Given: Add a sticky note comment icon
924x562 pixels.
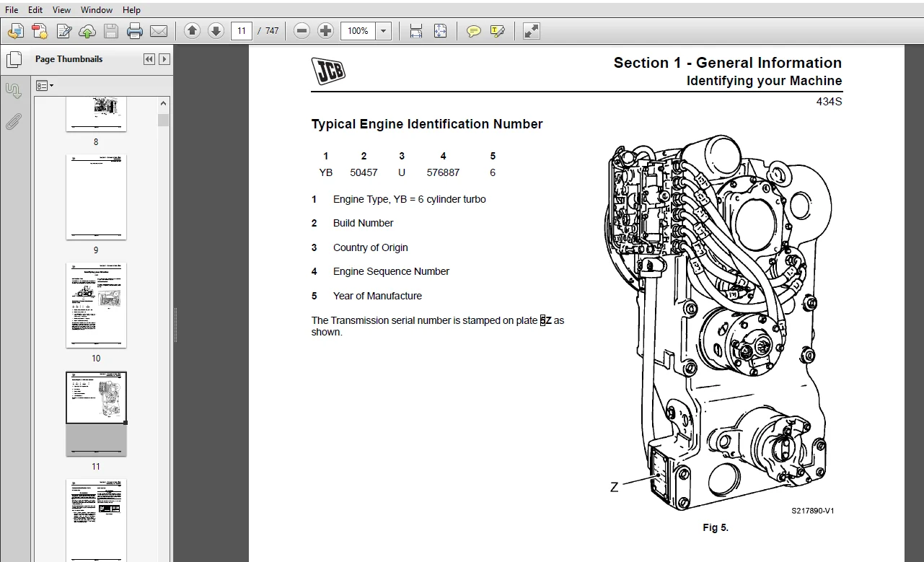Looking at the screenshot, I should (x=474, y=31).
